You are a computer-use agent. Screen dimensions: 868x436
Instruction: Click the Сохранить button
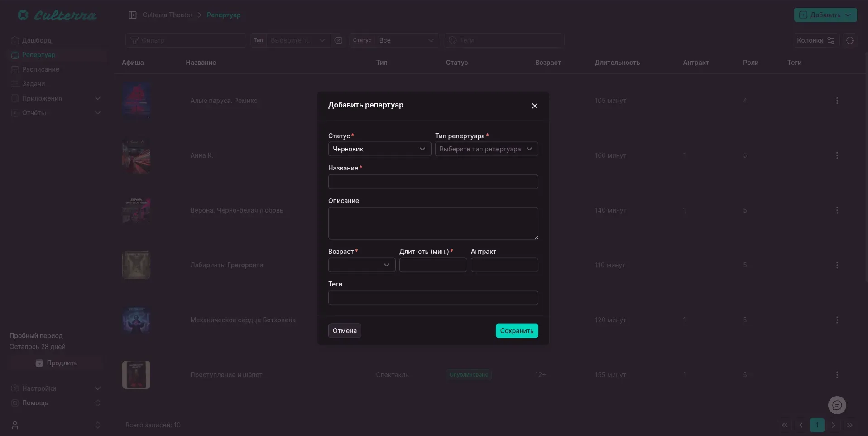click(x=517, y=331)
